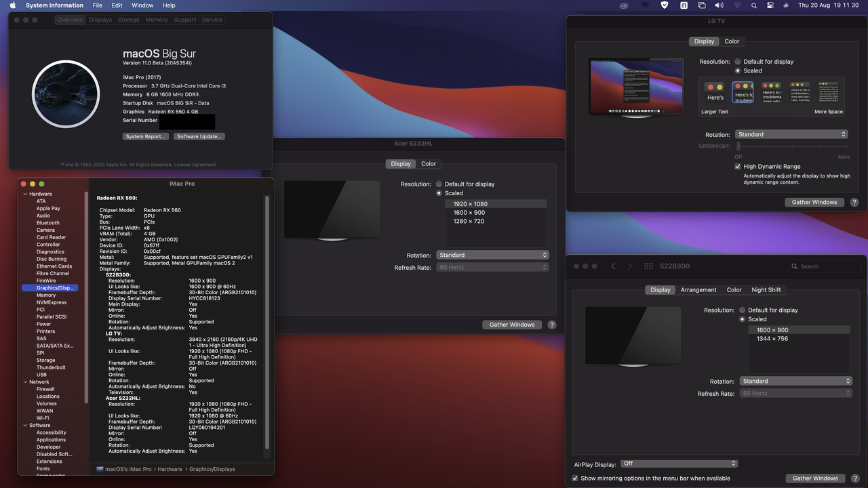Select Thunderbolt in System Information sidebar
Viewport: 868px width, 488px height.
pyautogui.click(x=51, y=367)
